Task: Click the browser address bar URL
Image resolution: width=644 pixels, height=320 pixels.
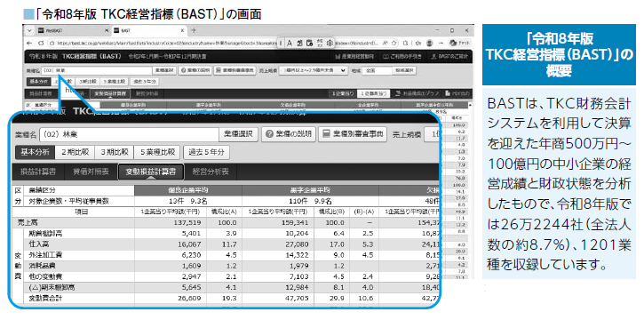Action: (163, 43)
